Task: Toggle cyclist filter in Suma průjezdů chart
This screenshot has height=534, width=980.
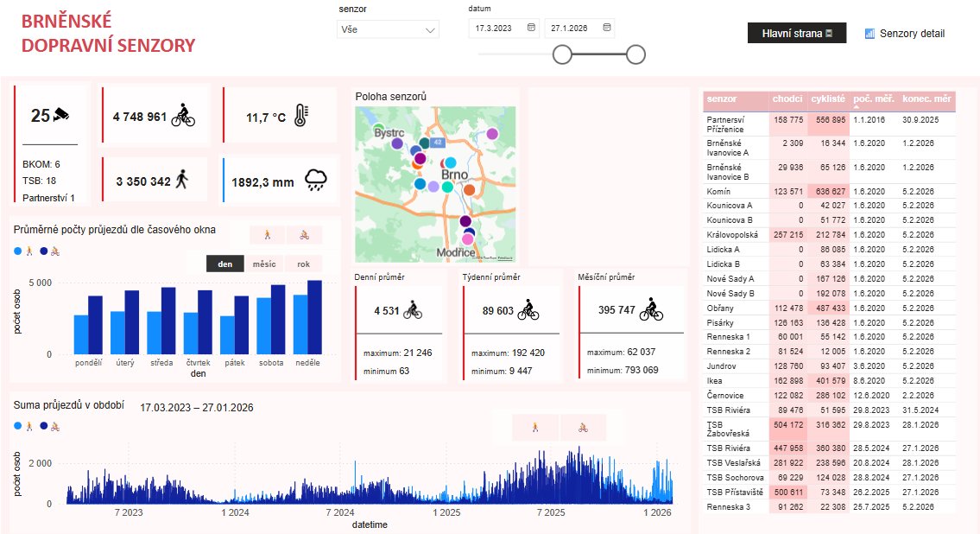Action: (x=583, y=428)
